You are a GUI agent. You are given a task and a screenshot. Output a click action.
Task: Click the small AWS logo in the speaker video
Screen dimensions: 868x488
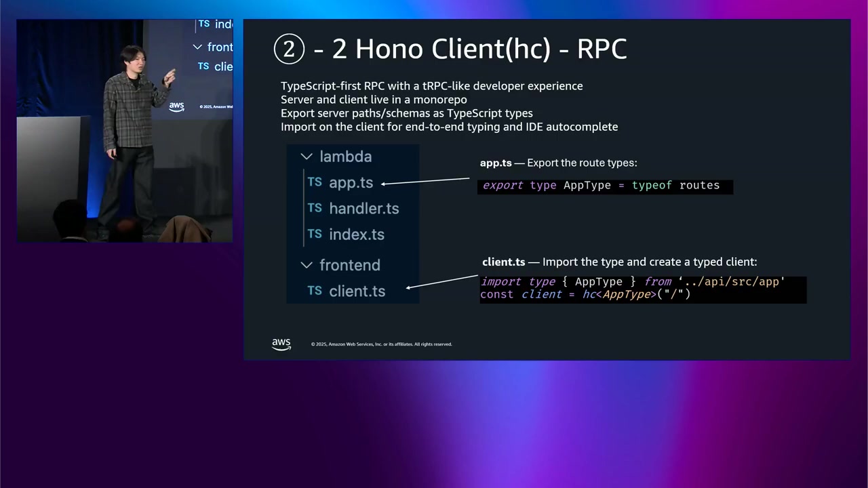coord(176,106)
